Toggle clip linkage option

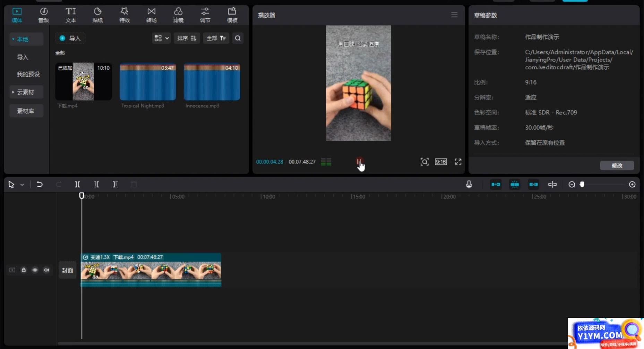coord(533,184)
